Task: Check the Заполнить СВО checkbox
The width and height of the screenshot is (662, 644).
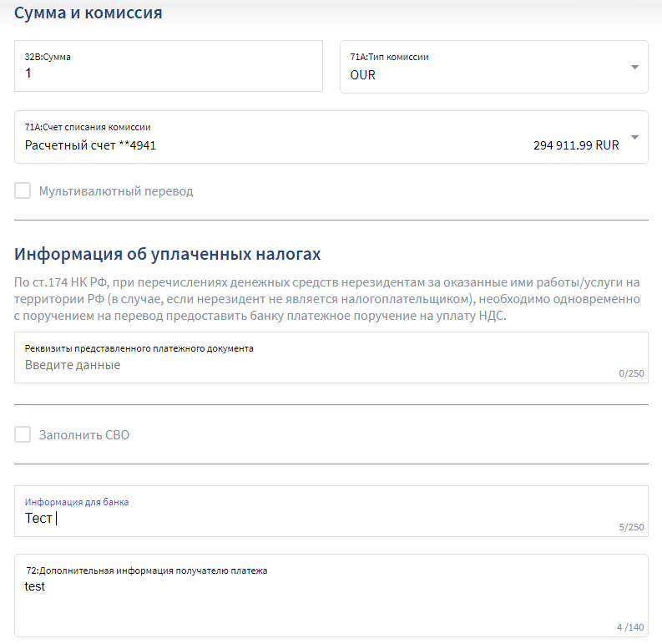Action: pyautogui.click(x=23, y=434)
